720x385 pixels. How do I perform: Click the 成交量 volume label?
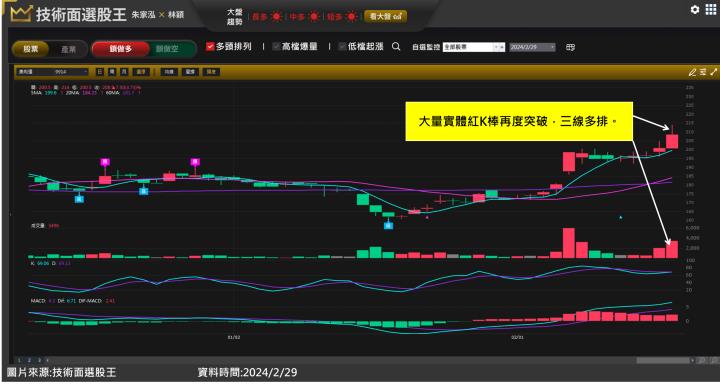pos(39,226)
